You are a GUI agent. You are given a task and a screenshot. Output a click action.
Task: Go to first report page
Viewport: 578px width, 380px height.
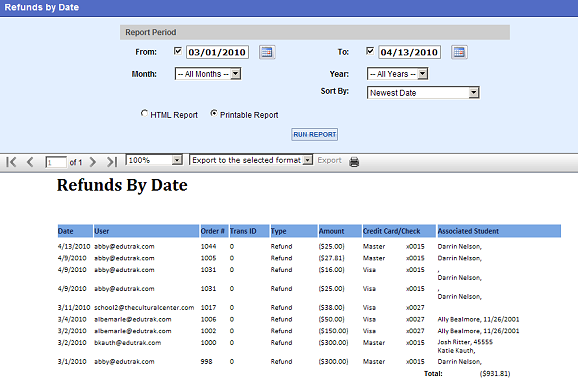[11, 162]
